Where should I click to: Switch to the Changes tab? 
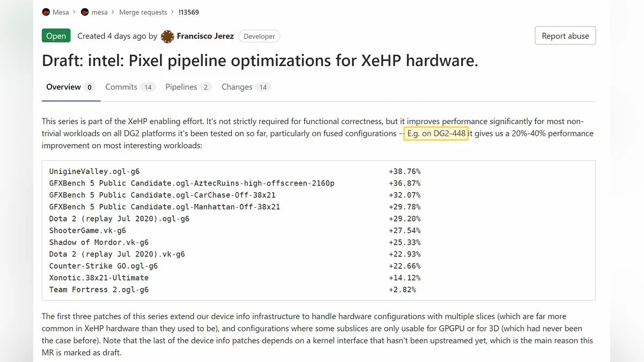point(237,87)
